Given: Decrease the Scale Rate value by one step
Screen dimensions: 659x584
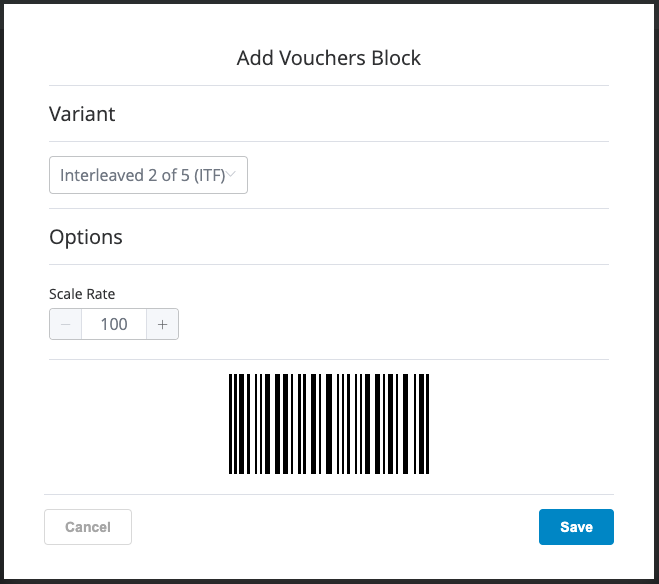Looking at the screenshot, I should tap(66, 324).
